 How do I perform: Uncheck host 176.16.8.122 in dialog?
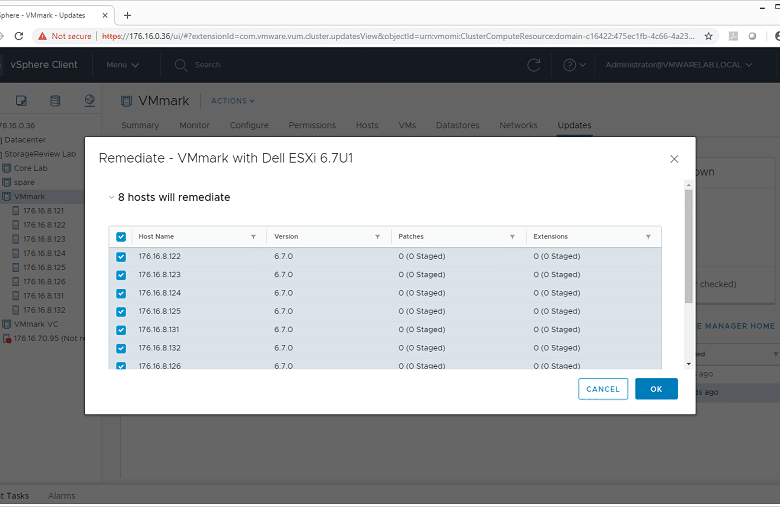[121, 257]
